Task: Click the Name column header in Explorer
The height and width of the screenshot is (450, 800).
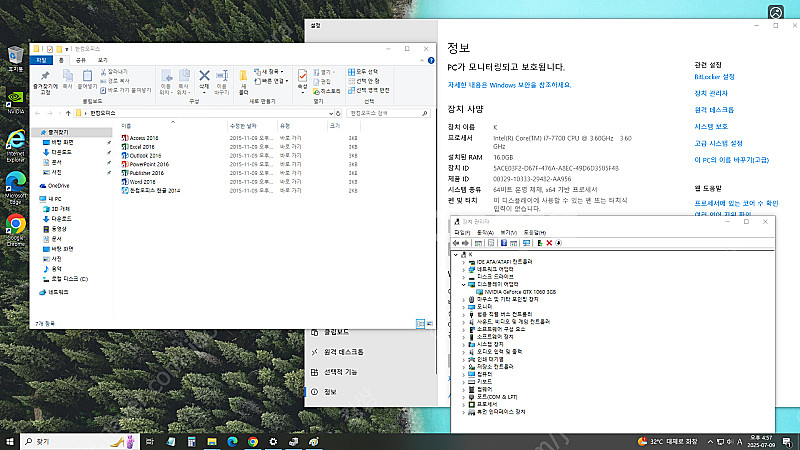Action: click(126, 126)
